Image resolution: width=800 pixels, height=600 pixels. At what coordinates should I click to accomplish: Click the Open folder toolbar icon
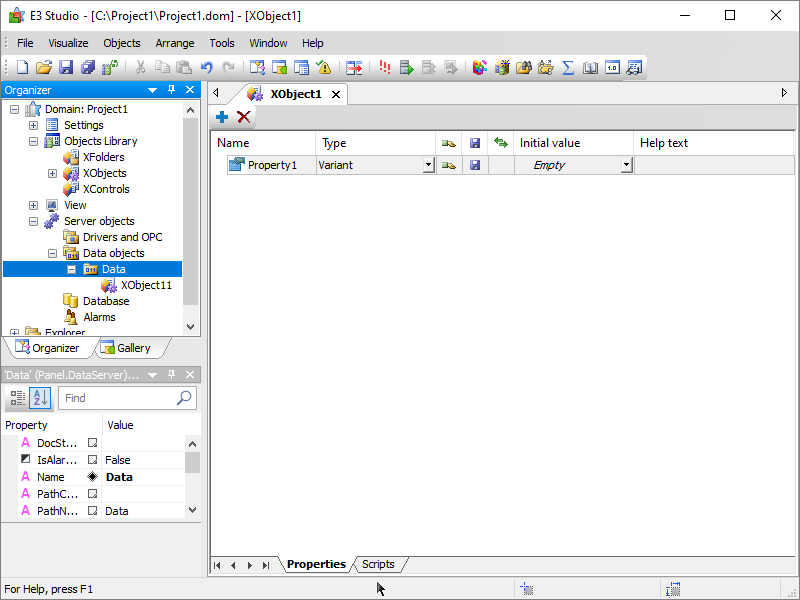point(44,68)
